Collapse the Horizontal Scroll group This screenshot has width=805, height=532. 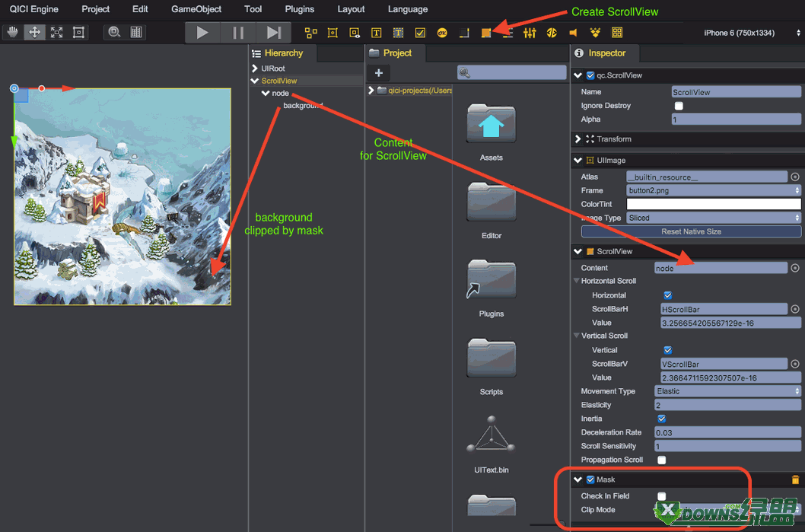coord(577,281)
